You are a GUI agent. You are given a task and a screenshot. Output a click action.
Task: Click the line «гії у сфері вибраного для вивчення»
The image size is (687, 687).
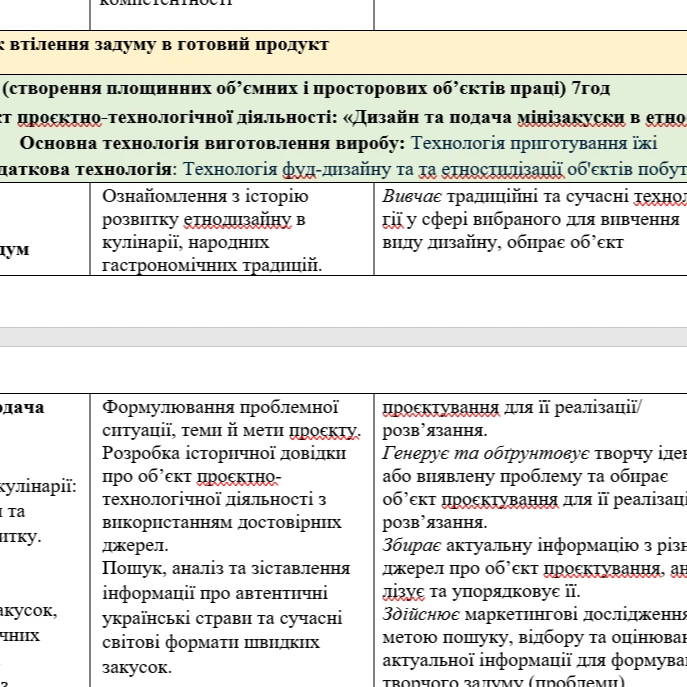pyautogui.click(x=531, y=220)
